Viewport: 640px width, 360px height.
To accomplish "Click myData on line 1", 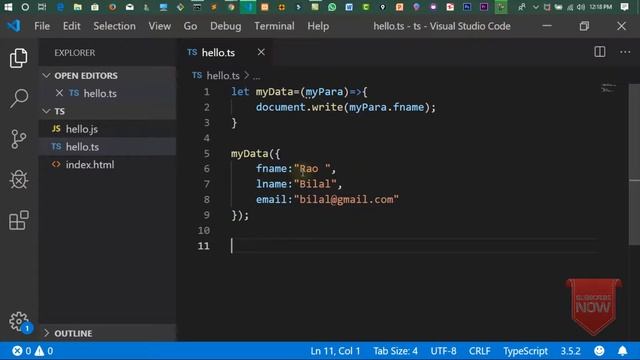I will (274, 92).
